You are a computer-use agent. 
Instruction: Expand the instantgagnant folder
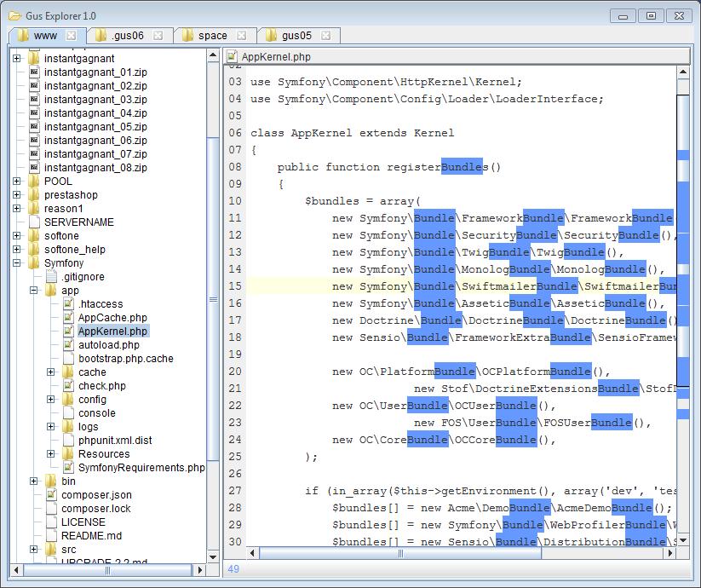click(x=17, y=59)
